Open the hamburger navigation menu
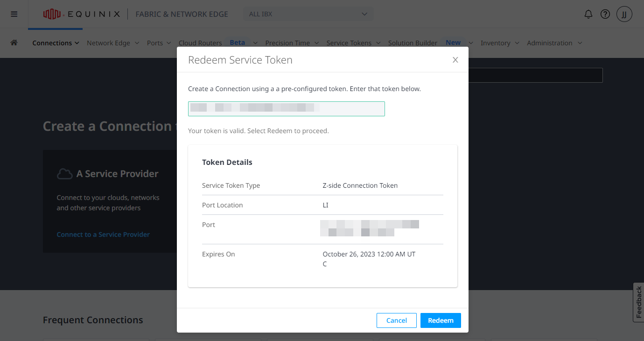This screenshot has height=341, width=644. click(x=14, y=14)
